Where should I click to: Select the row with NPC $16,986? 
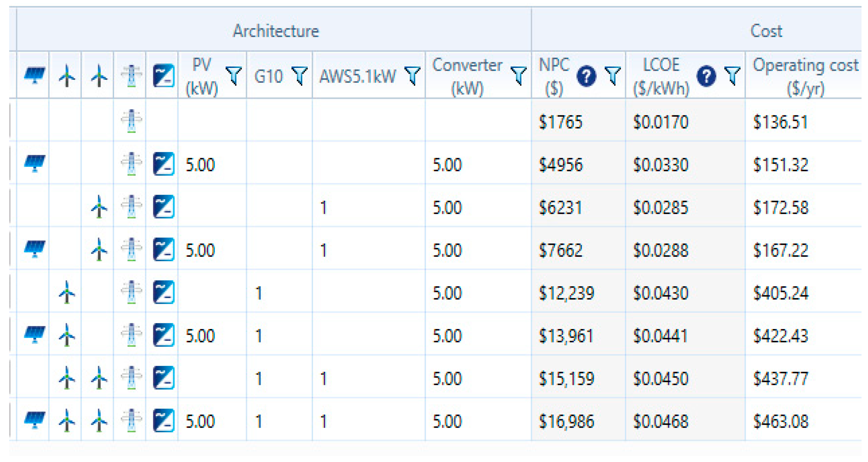click(566, 421)
